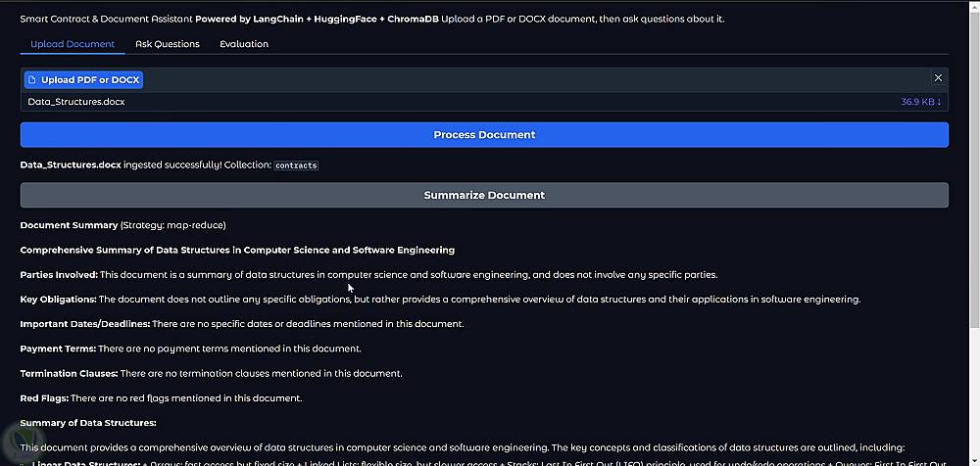Click the Document Summary heading text
980x466 pixels.
pos(69,225)
